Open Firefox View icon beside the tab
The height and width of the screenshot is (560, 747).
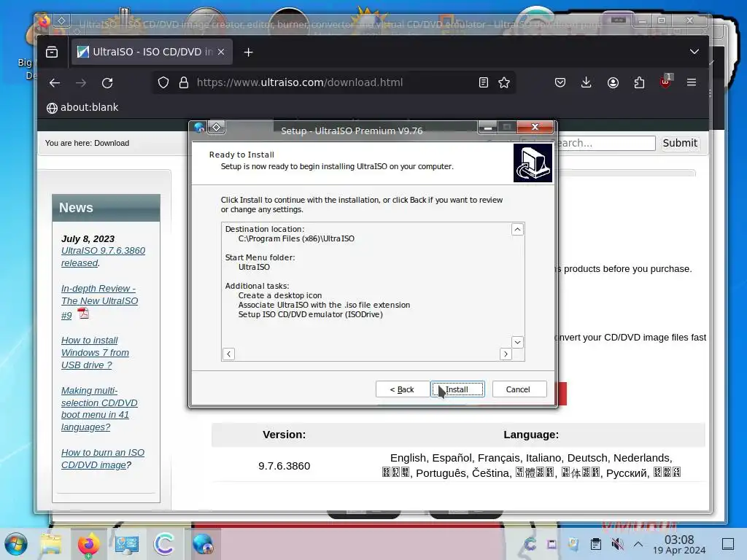pyautogui.click(x=52, y=52)
